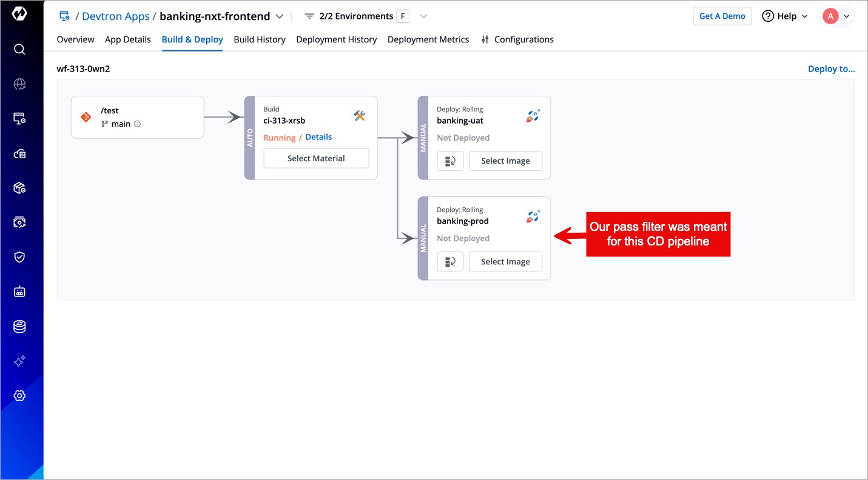This screenshot has height=480, width=868.
Task: Open the 2/2 Environments filter dropdown
Action: click(x=424, y=16)
